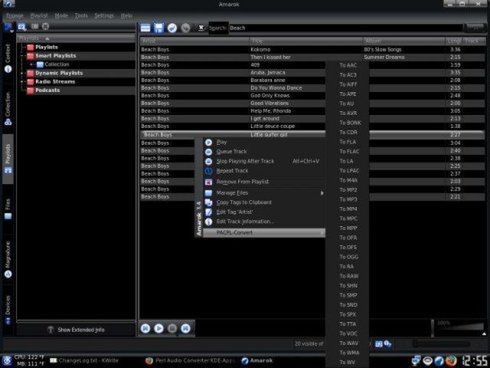Image resolution: width=490 pixels, height=368 pixels.
Task: Convert track To MP3
Action: pos(347,200)
